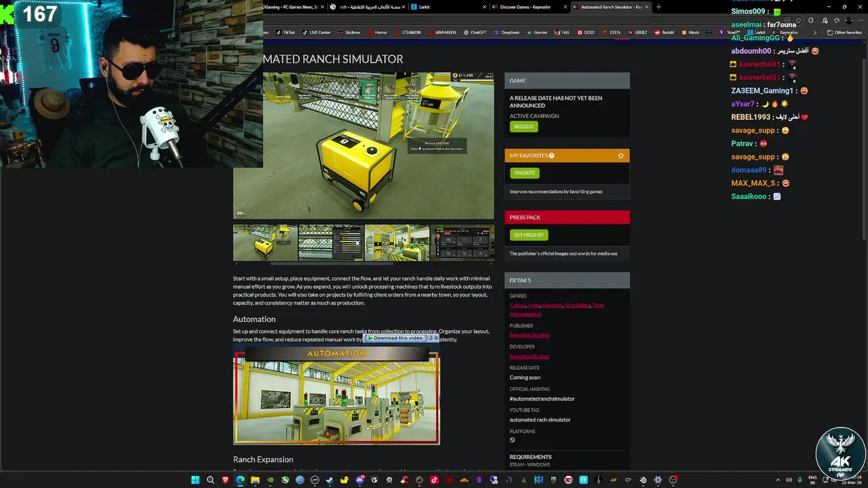Image resolution: width=868 pixels, height=488 pixels.
Task: Open Windows taskbar search
Action: point(210,480)
